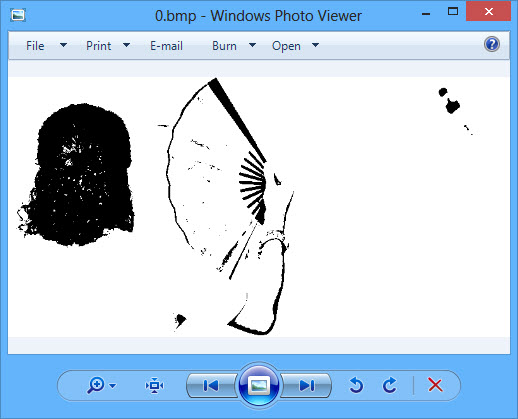
Task: Open the File menu
Action: [x=35, y=46]
